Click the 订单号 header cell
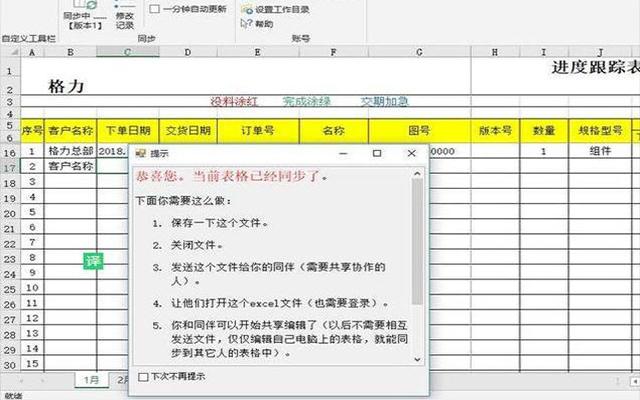640x400 pixels. click(x=258, y=131)
